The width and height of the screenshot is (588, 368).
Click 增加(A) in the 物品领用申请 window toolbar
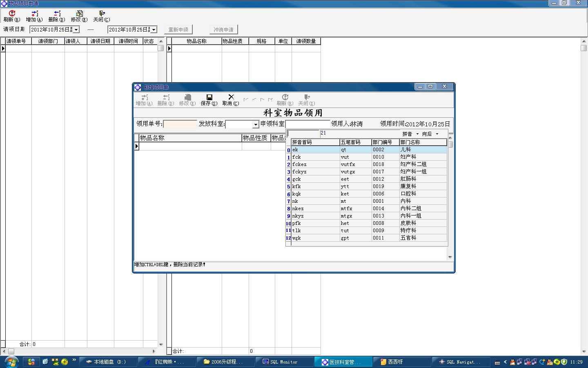(x=34, y=16)
